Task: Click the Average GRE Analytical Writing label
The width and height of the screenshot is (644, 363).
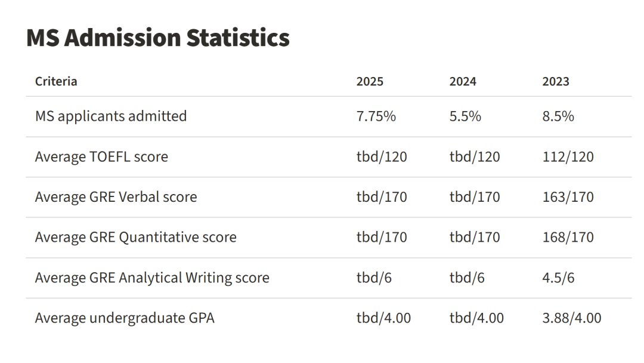Action: click(152, 278)
